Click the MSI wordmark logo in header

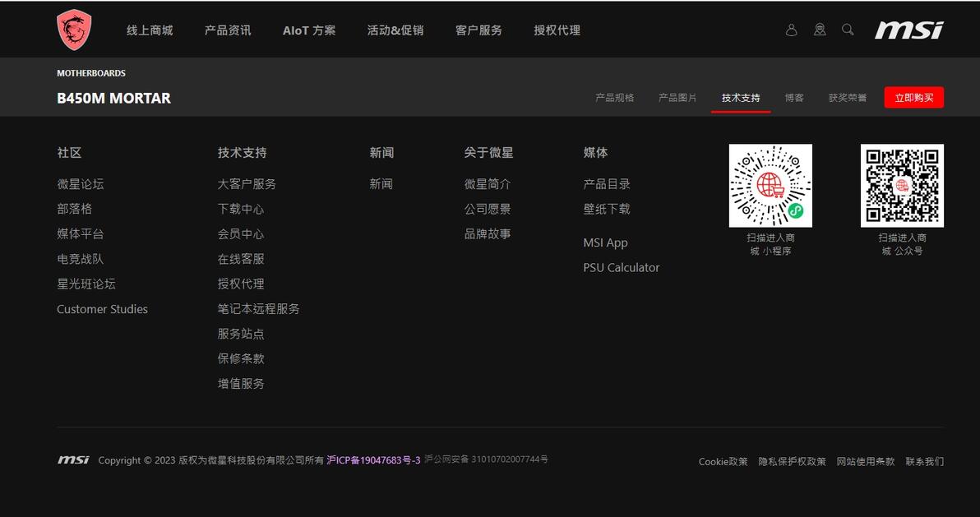908,30
